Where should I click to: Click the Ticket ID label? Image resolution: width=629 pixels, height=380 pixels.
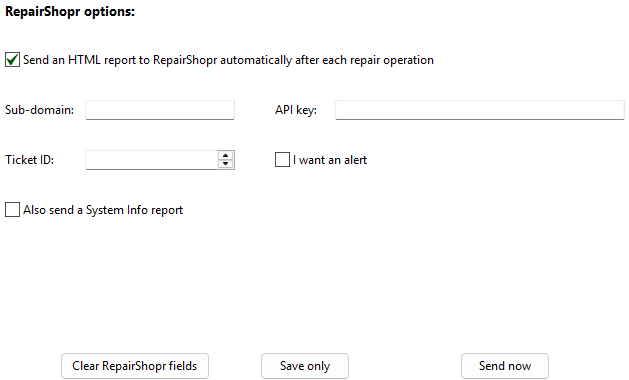coord(29,160)
